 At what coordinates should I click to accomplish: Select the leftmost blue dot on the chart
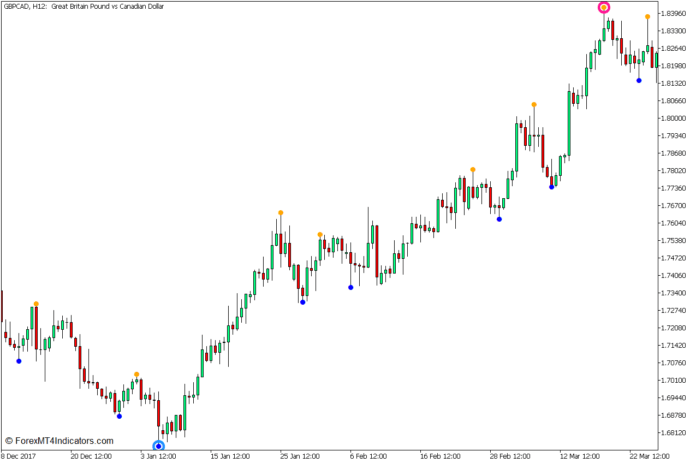[x=18, y=361]
